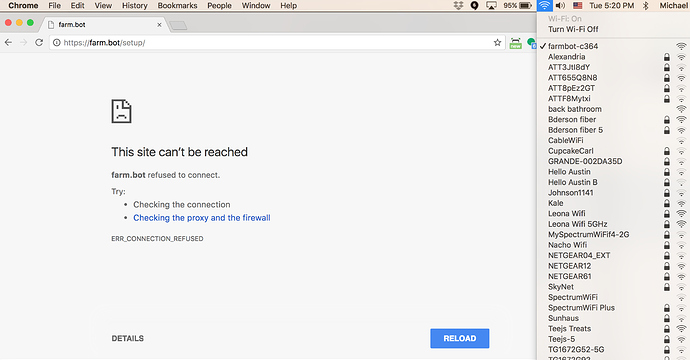Select the MySpectrumWiFif4-2G network
Image resolution: width=690 pixels, height=360 pixels.
pos(613,235)
